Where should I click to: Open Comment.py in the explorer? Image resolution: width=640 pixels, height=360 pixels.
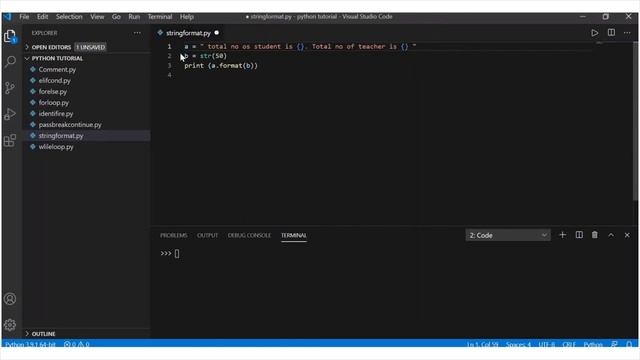pos(57,70)
